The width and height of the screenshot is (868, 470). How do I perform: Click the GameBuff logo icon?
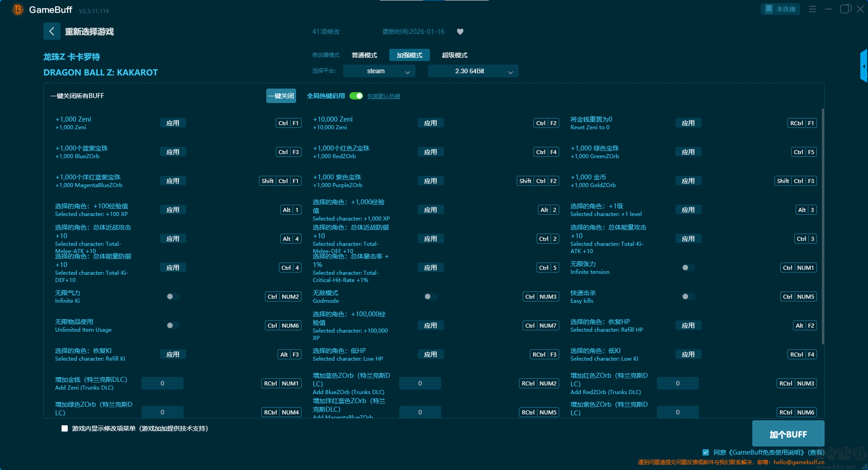pos(18,9)
